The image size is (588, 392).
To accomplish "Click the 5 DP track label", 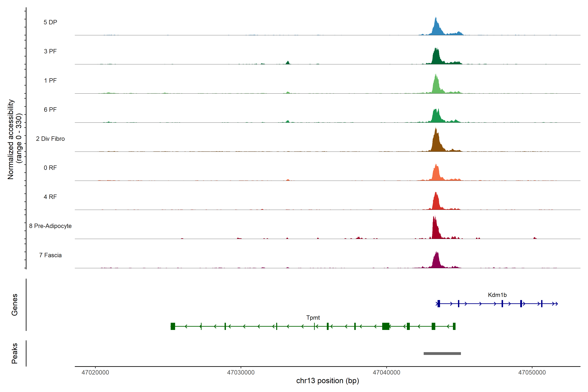I will [x=50, y=22].
